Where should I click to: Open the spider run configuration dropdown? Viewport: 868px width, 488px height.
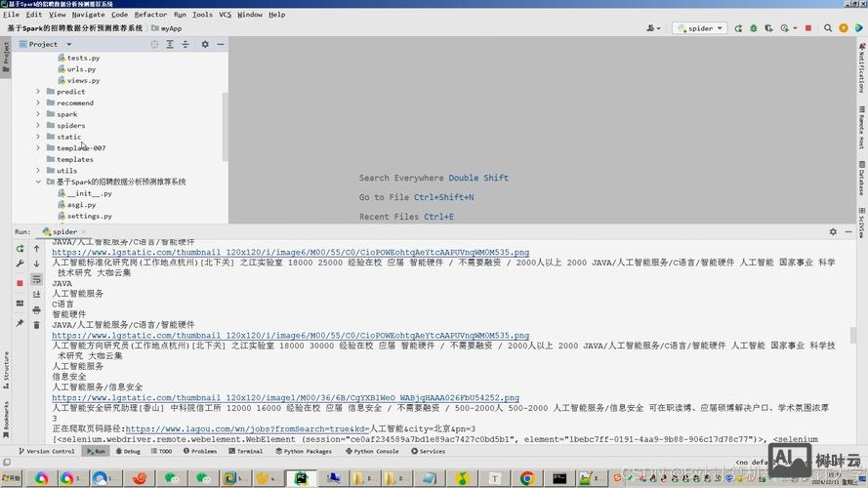pos(700,28)
